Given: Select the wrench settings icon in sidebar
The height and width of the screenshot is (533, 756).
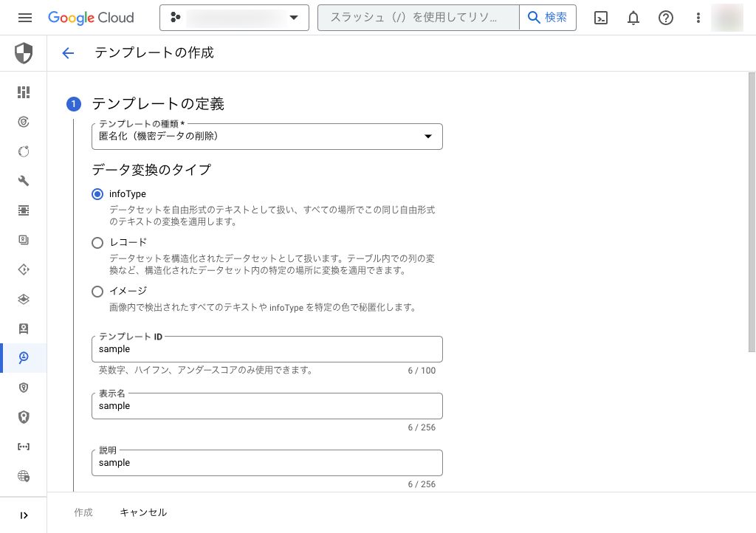Looking at the screenshot, I should pos(23,181).
